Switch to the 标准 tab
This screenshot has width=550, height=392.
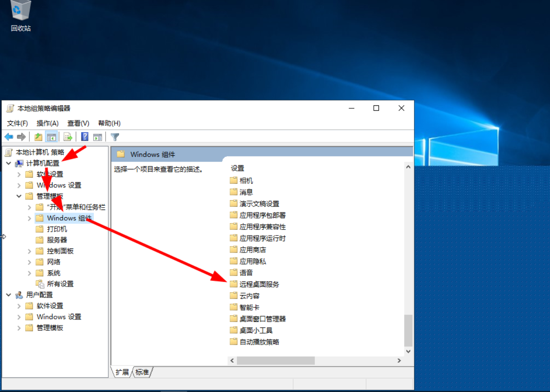142,372
